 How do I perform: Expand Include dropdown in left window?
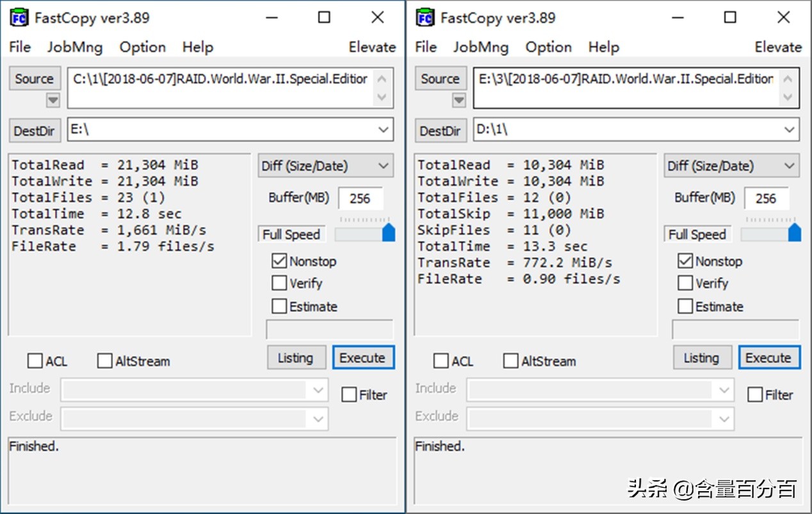pyautogui.click(x=318, y=390)
